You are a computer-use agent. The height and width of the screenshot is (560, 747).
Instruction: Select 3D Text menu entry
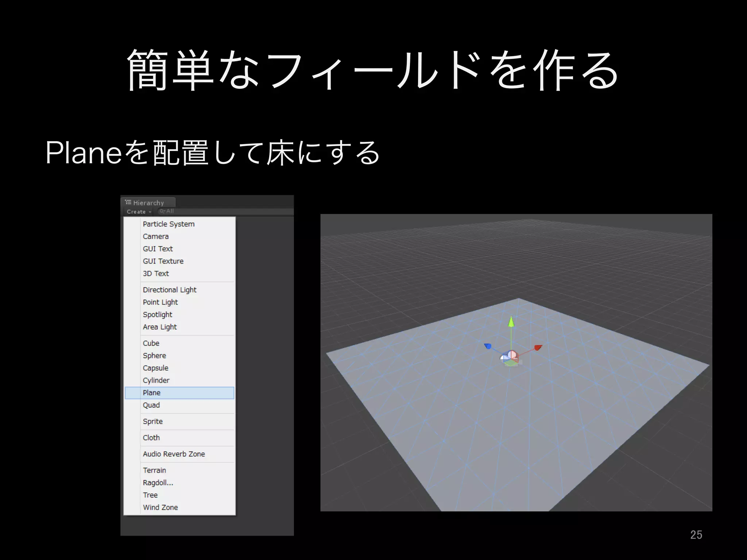click(179, 273)
